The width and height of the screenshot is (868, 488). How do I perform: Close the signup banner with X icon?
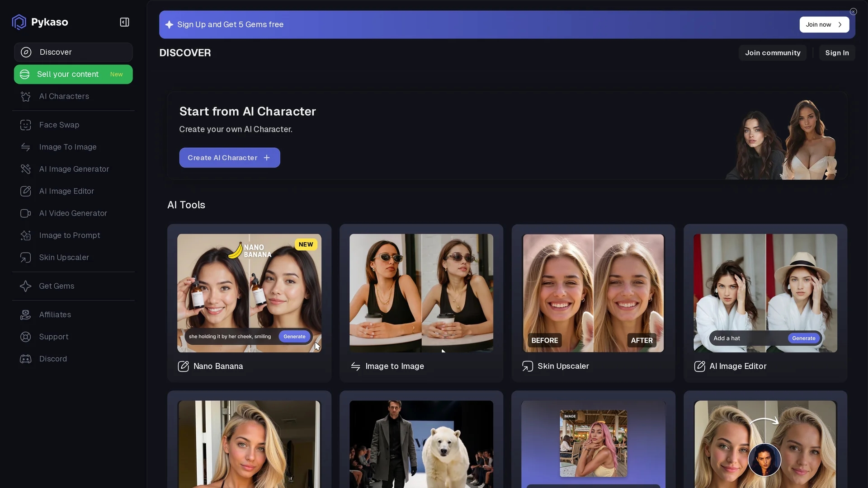pyautogui.click(x=853, y=12)
